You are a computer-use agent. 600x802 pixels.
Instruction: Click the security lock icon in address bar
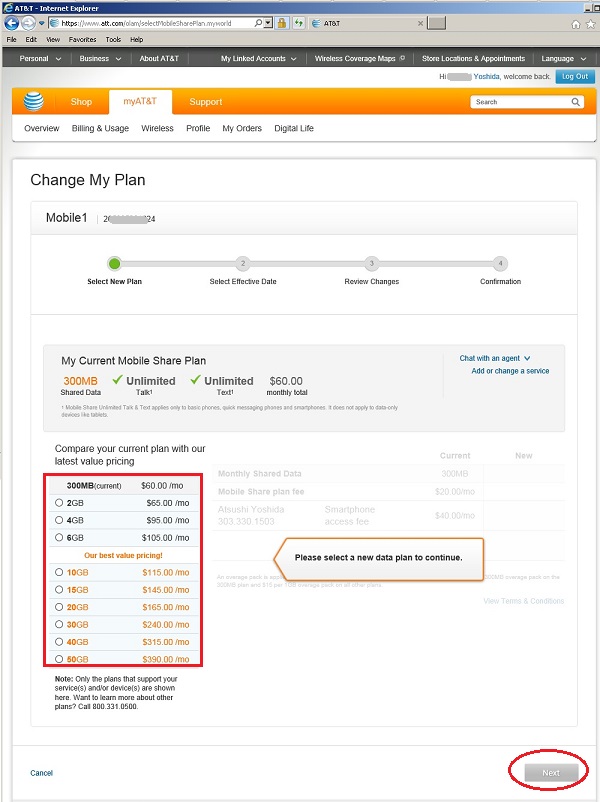click(281, 23)
